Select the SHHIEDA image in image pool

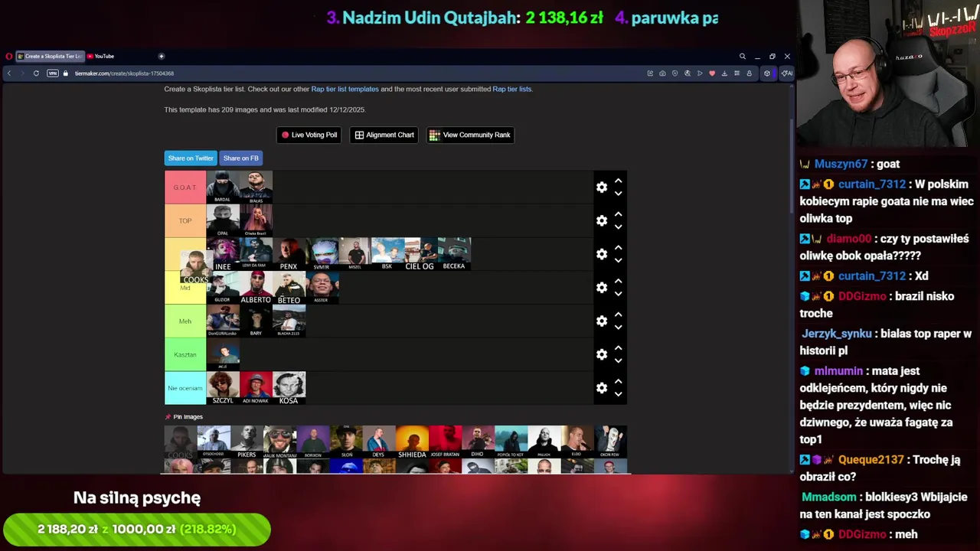coord(412,442)
